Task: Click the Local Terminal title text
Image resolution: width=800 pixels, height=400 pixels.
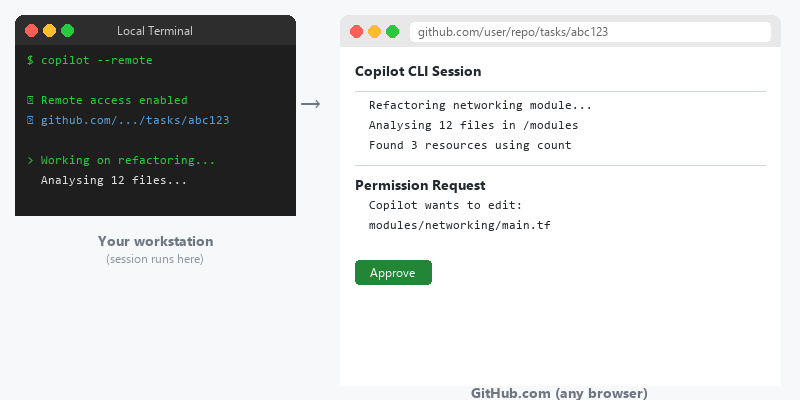Action: click(155, 31)
